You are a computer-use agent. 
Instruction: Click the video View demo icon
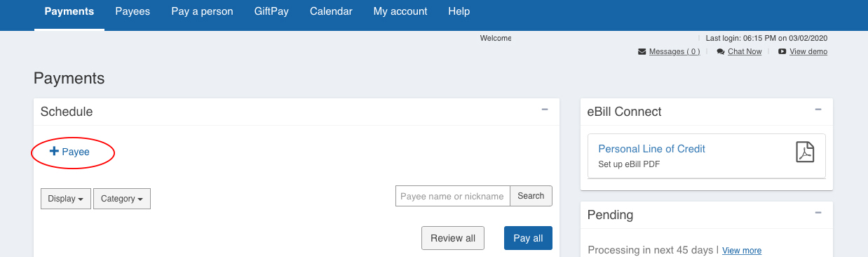pyautogui.click(x=782, y=52)
